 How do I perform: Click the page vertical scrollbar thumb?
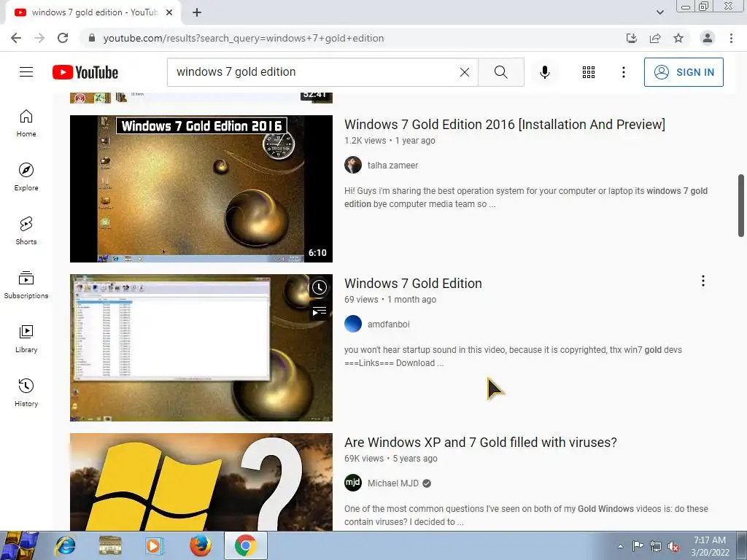(741, 205)
